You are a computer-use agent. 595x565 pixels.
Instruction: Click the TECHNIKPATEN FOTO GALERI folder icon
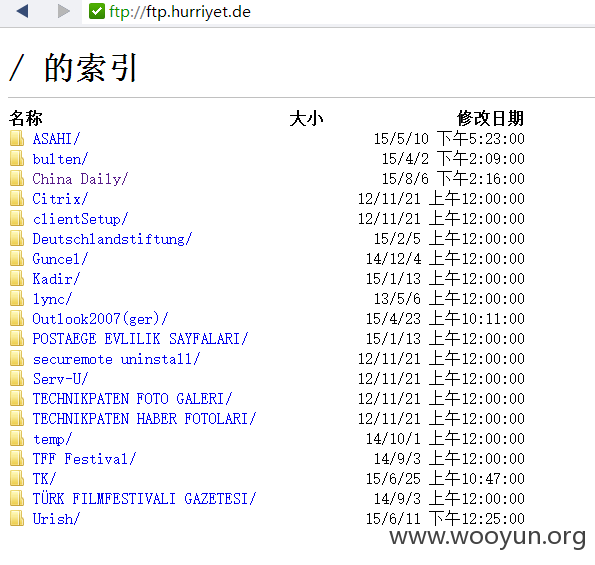(x=17, y=398)
